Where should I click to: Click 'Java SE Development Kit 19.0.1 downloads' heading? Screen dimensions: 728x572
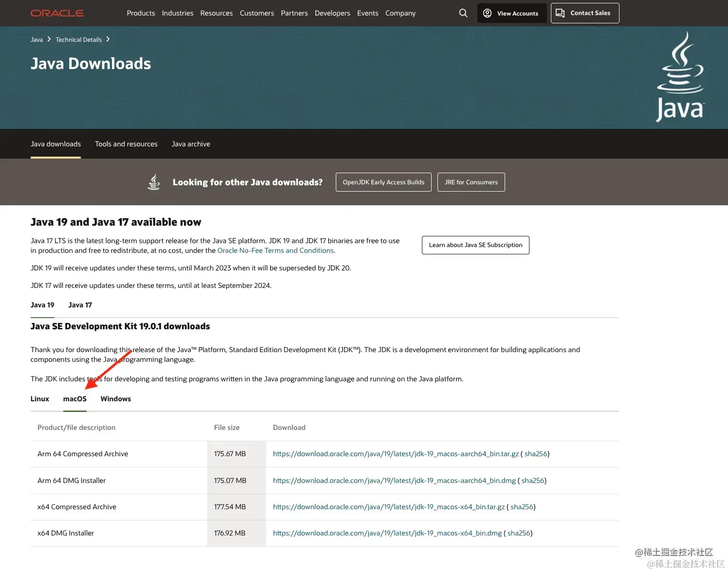[120, 326]
